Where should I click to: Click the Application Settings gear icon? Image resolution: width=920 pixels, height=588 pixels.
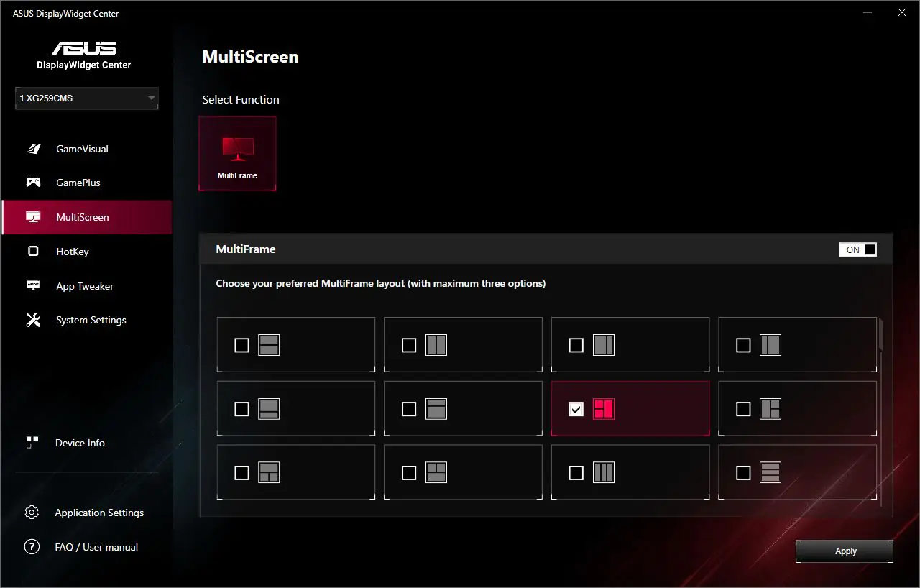coord(32,513)
